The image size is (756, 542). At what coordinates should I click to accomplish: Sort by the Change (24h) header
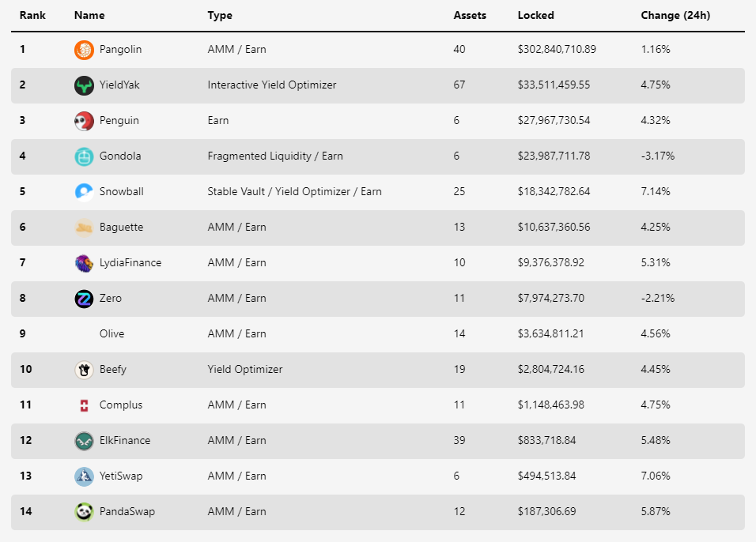click(671, 15)
